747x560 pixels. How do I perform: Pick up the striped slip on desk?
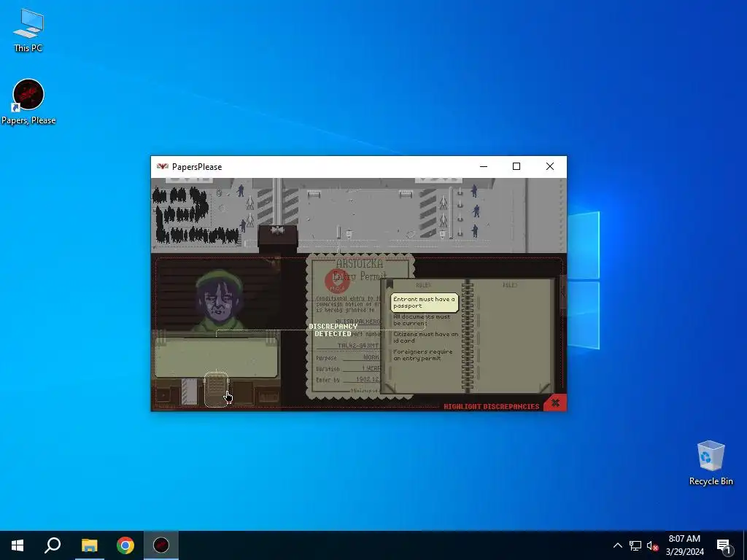(x=189, y=392)
